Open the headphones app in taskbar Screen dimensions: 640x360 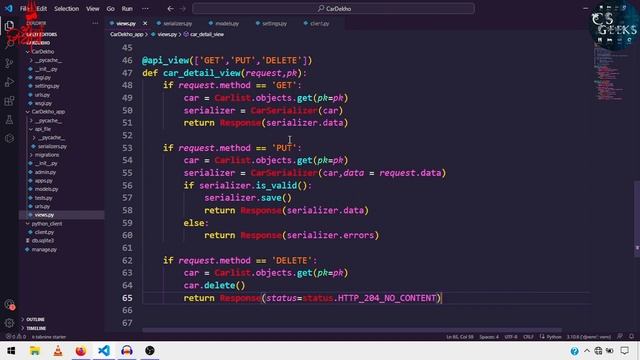[x=127, y=351]
